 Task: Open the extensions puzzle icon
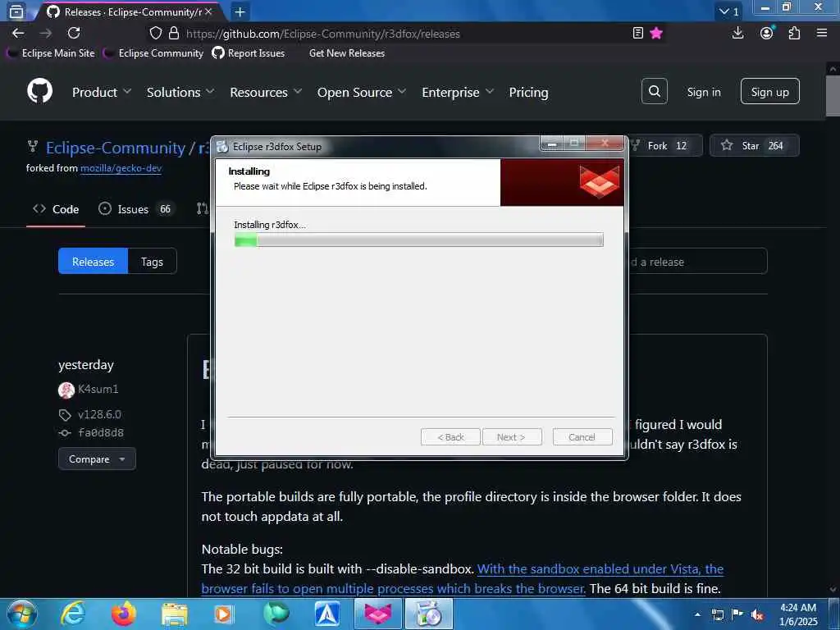pyautogui.click(x=794, y=33)
